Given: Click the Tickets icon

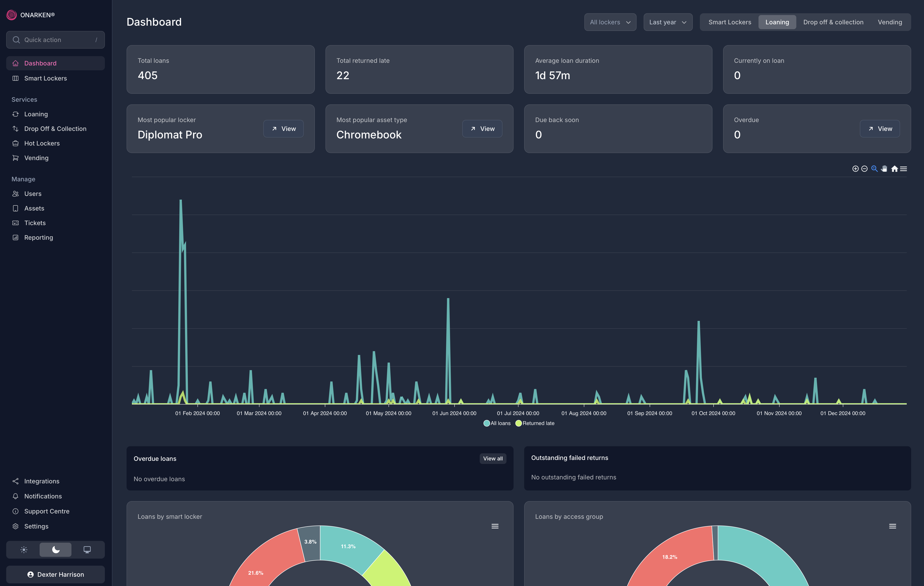Looking at the screenshot, I should (x=15, y=223).
